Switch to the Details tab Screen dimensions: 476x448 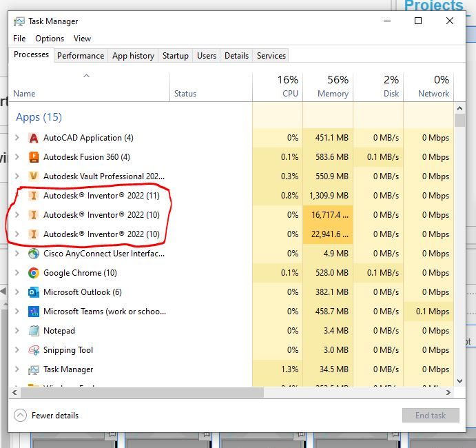click(x=236, y=56)
